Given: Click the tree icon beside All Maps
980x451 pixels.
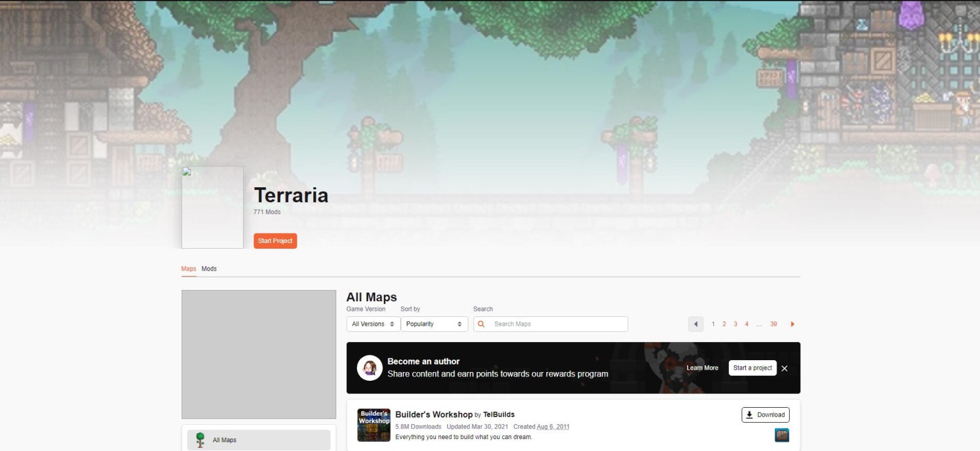Looking at the screenshot, I should (200, 440).
